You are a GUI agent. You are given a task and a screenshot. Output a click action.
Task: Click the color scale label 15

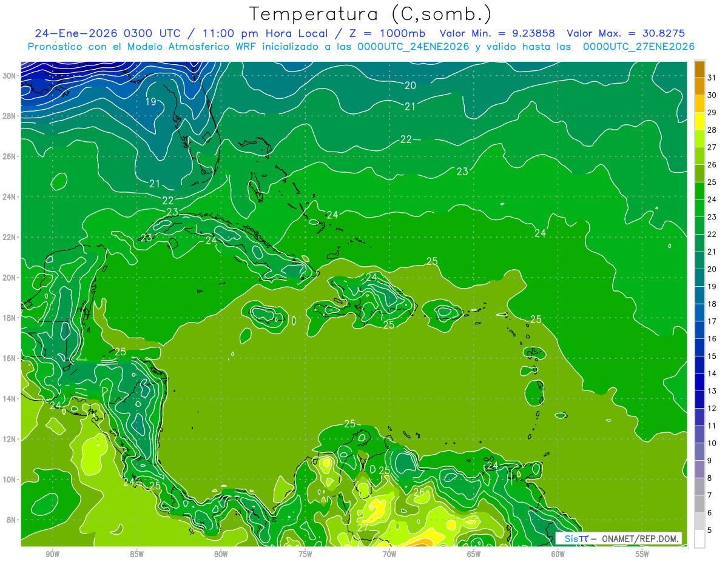[x=712, y=356]
